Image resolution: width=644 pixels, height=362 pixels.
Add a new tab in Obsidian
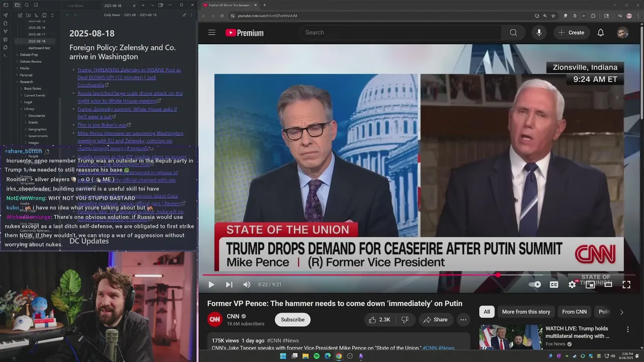(x=143, y=6)
